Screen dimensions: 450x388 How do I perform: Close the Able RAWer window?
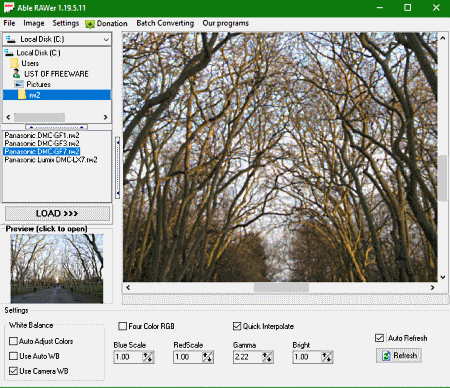click(x=436, y=7)
